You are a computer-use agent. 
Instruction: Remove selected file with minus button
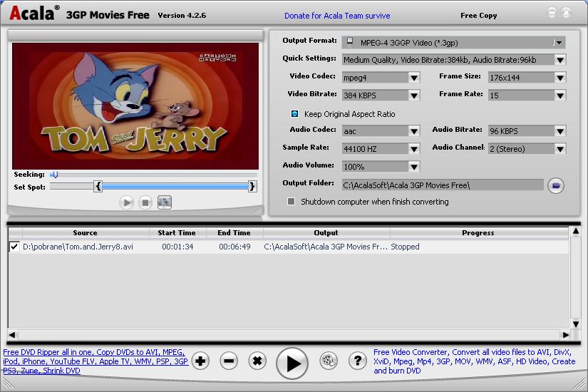click(x=229, y=361)
